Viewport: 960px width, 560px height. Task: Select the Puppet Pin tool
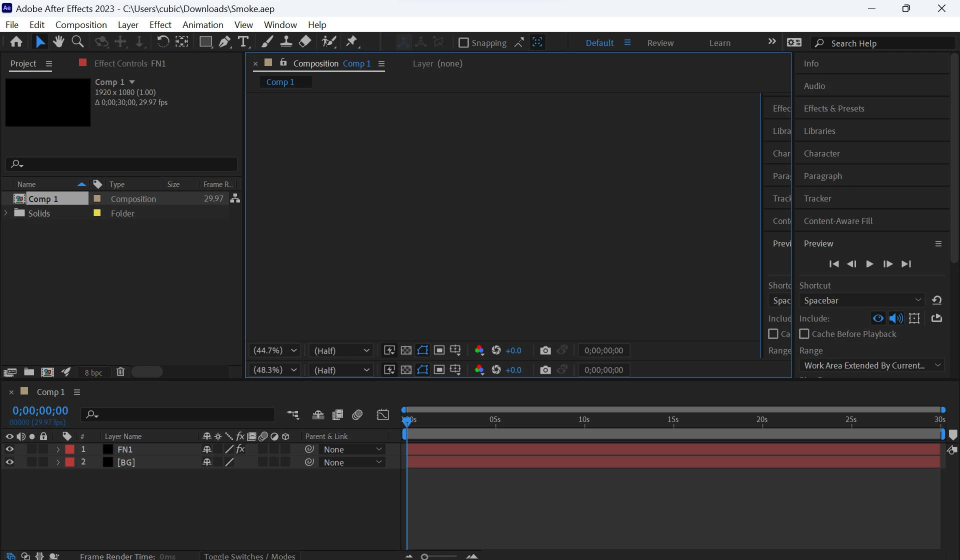pos(352,42)
